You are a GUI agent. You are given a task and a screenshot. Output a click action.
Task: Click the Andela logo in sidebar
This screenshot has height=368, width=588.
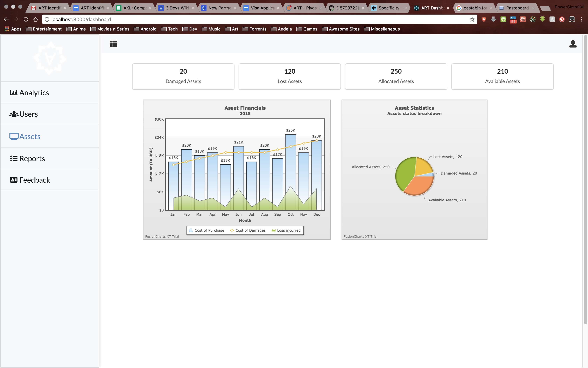click(x=50, y=58)
